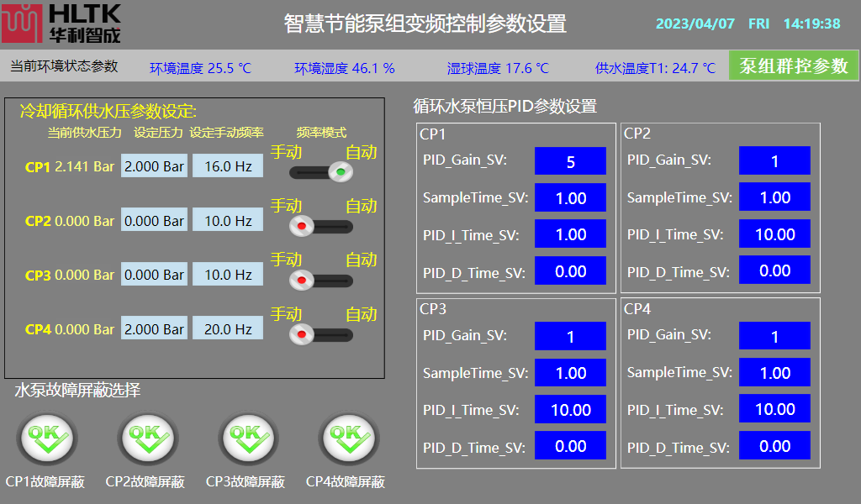Screen dimensions: 861x504
Task: Edit CP1 set pressure 2.000 Bar field
Action: click(x=154, y=166)
